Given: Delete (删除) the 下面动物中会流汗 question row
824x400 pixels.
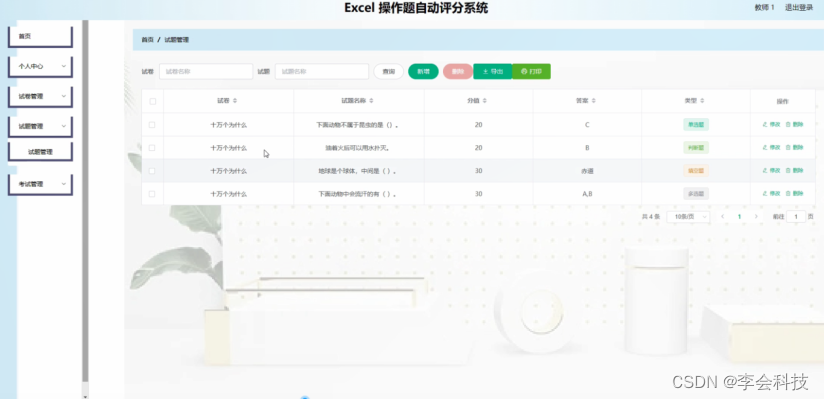Looking at the screenshot, I should click(x=795, y=194).
